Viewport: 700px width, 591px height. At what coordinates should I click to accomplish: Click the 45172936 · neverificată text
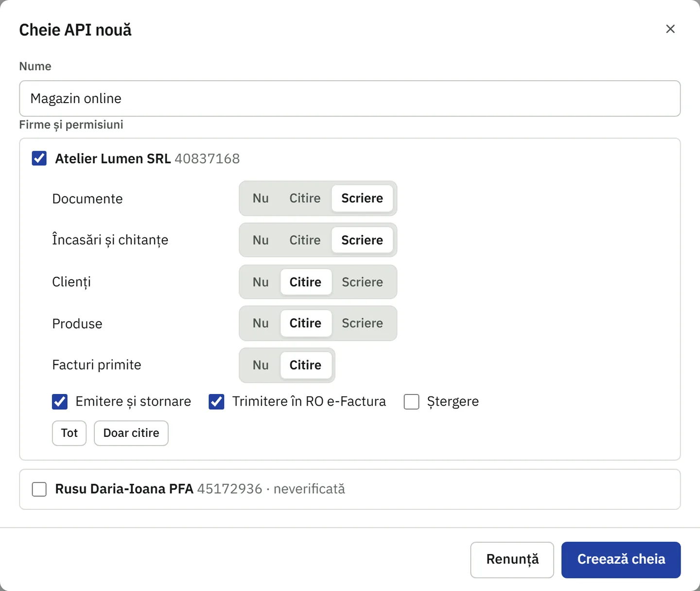pos(271,489)
